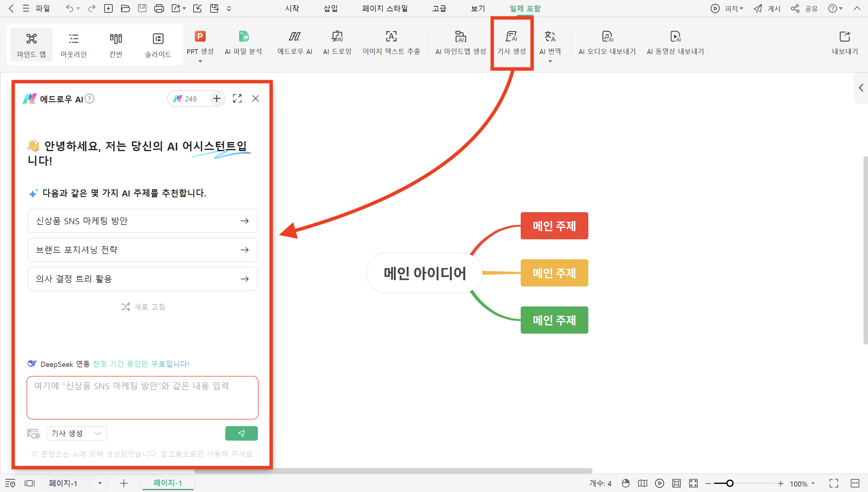Screen dimensions: 868x492
Task: Switch to 칸반 view
Action: pos(116,44)
